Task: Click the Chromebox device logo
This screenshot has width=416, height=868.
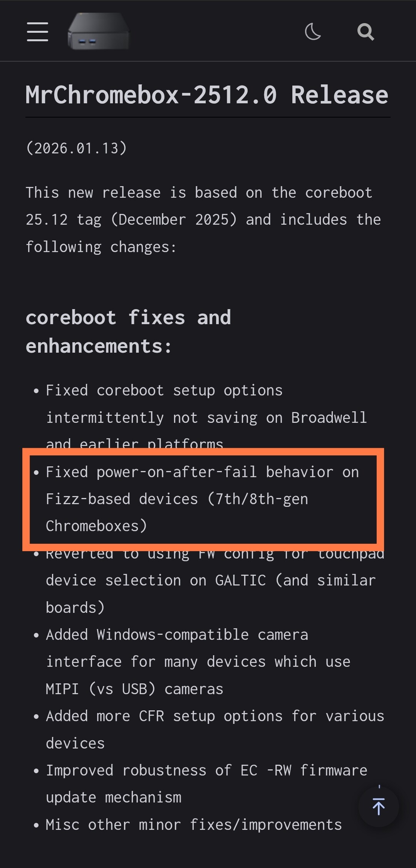Action: pyautogui.click(x=99, y=32)
